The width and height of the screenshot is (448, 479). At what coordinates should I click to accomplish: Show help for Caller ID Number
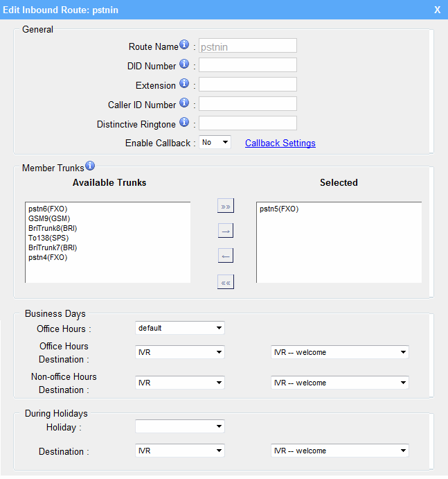[184, 103]
